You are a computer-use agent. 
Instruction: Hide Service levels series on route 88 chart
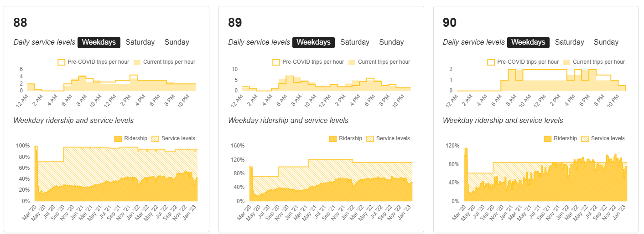pyautogui.click(x=156, y=138)
